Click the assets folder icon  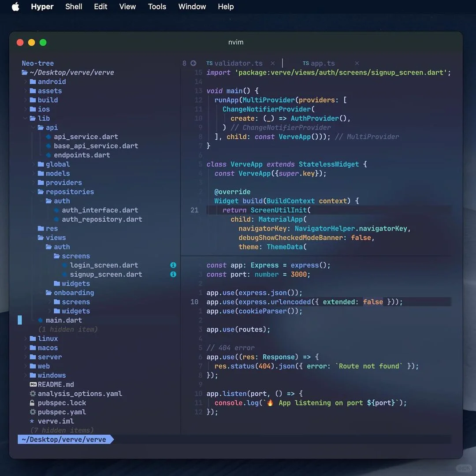point(33,91)
